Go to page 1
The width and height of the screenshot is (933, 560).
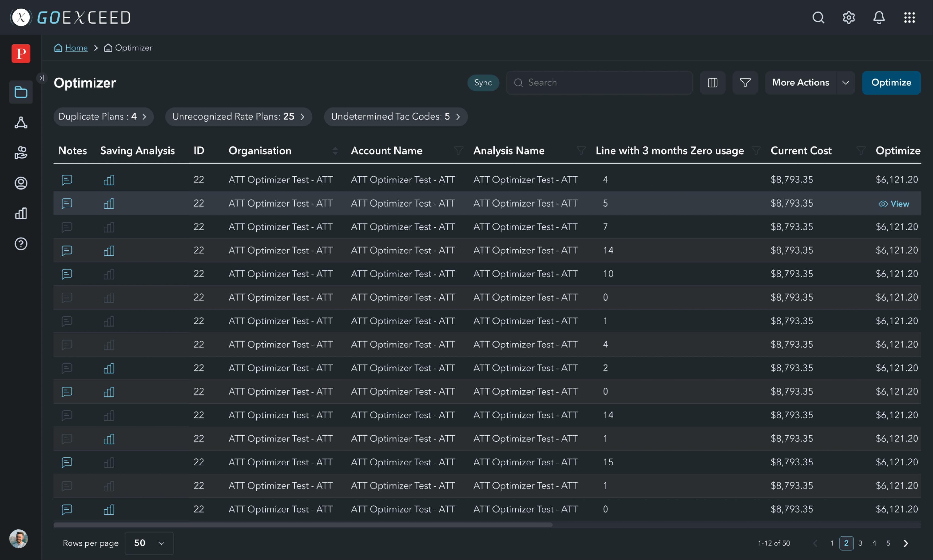832,543
